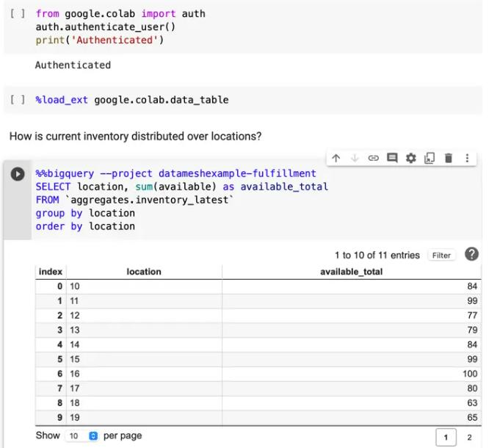Image resolution: width=489 pixels, height=448 pixels.
Task: Sort table by available_total column header
Action: tap(351, 272)
